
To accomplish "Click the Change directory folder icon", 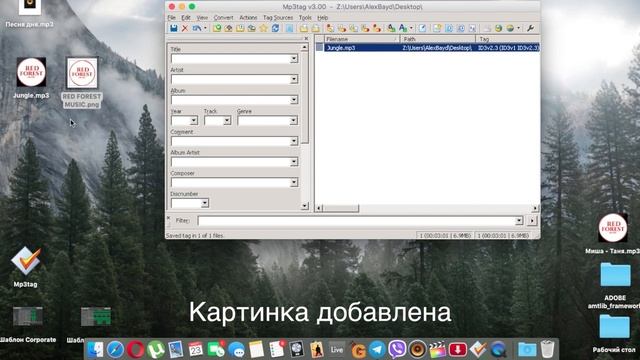I will [217, 28].
